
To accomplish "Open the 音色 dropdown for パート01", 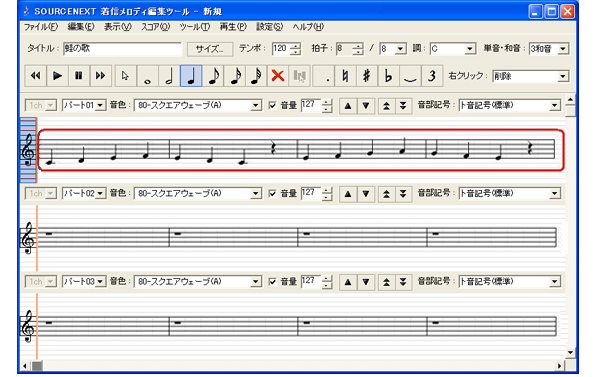I will (198, 105).
